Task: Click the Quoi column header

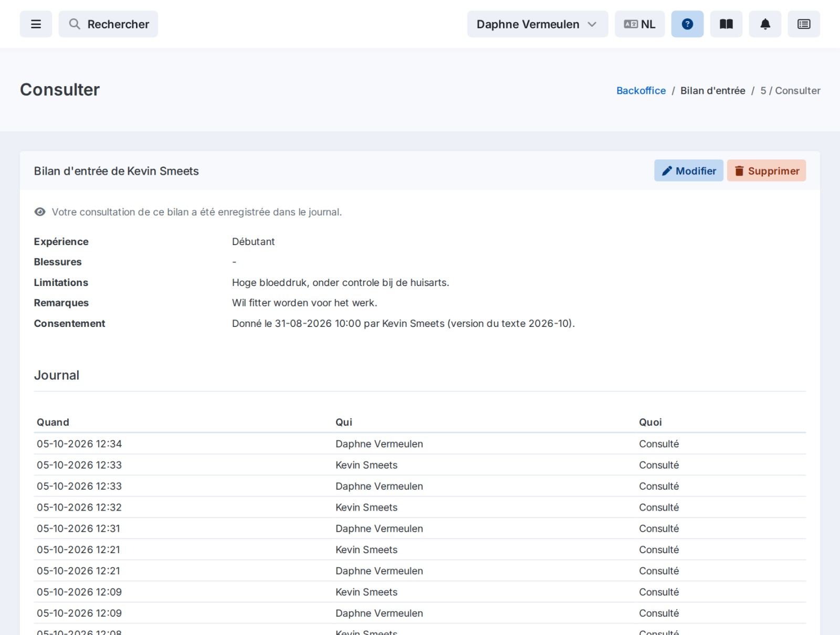Action: pyautogui.click(x=650, y=422)
